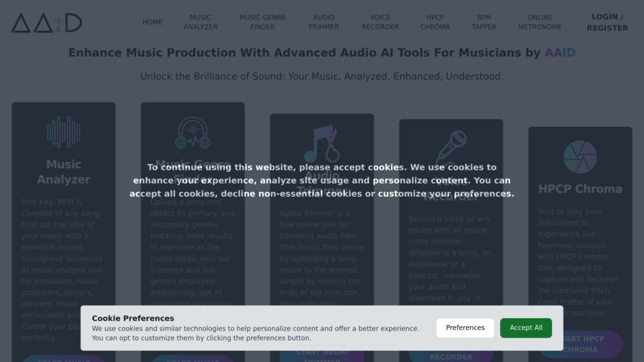The width and height of the screenshot is (644, 362).
Task: Open the Home menu item
Action: 152,22
